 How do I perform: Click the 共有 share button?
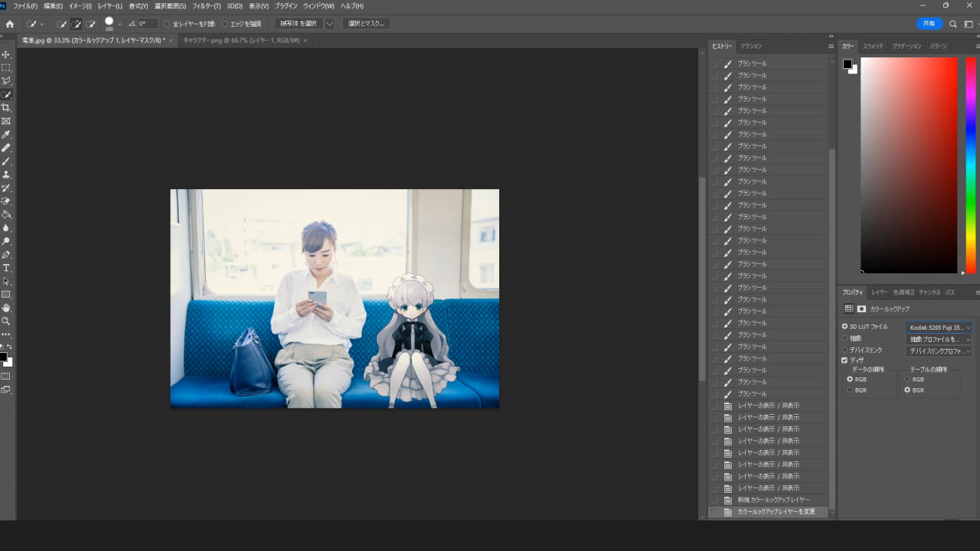929,24
